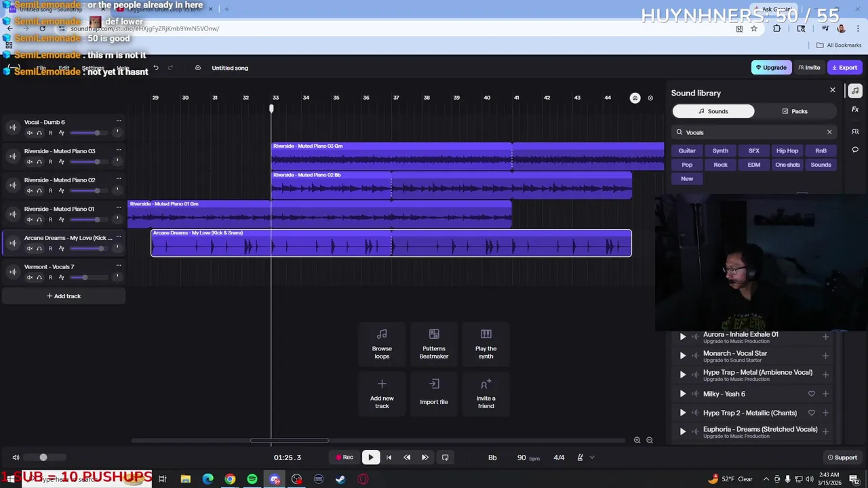Start recording with Rec button
The height and width of the screenshot is (488, 868).
pos(344,457)
